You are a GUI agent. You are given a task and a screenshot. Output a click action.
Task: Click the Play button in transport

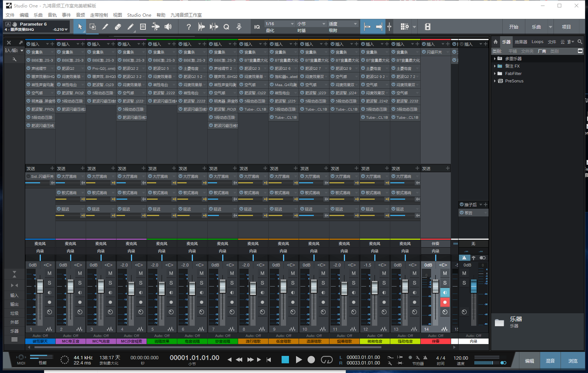299,359
